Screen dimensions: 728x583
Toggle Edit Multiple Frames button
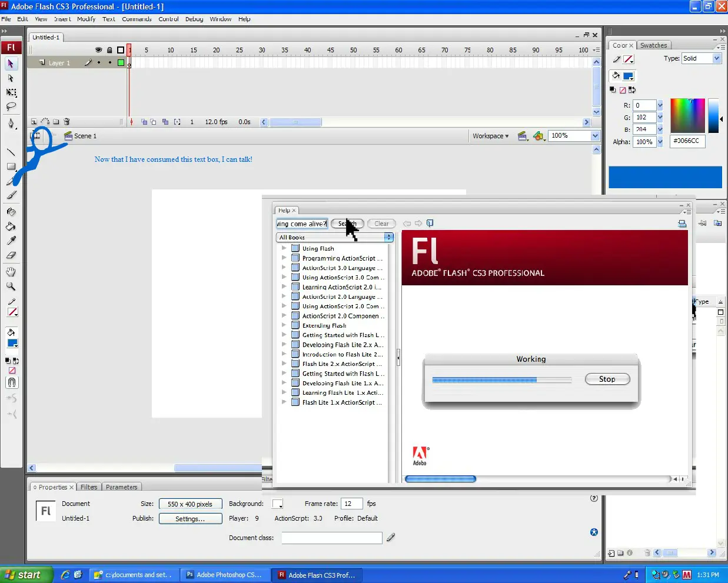[x=165, y=122]
